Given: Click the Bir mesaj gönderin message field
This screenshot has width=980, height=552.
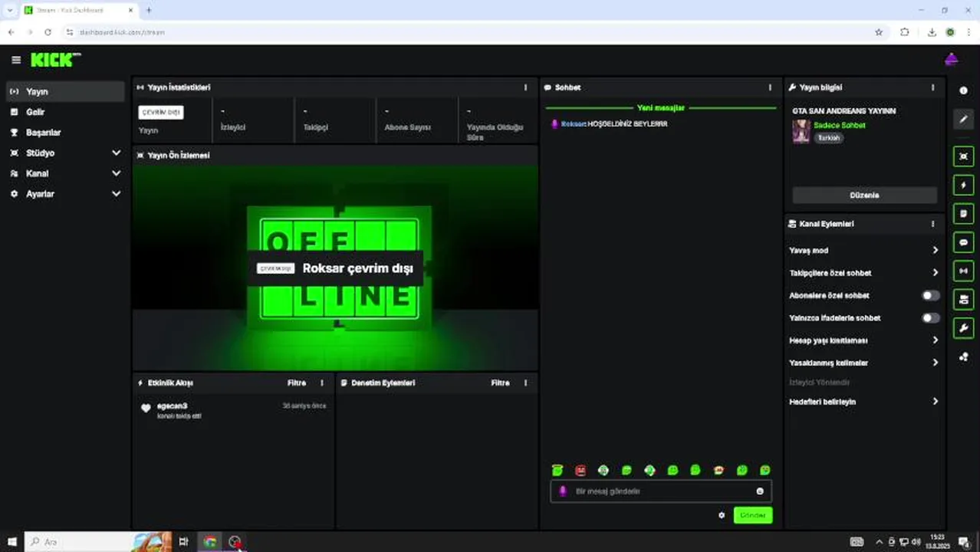Looking at the screenshot, I should pyautogui.click(x=661, y=491).
